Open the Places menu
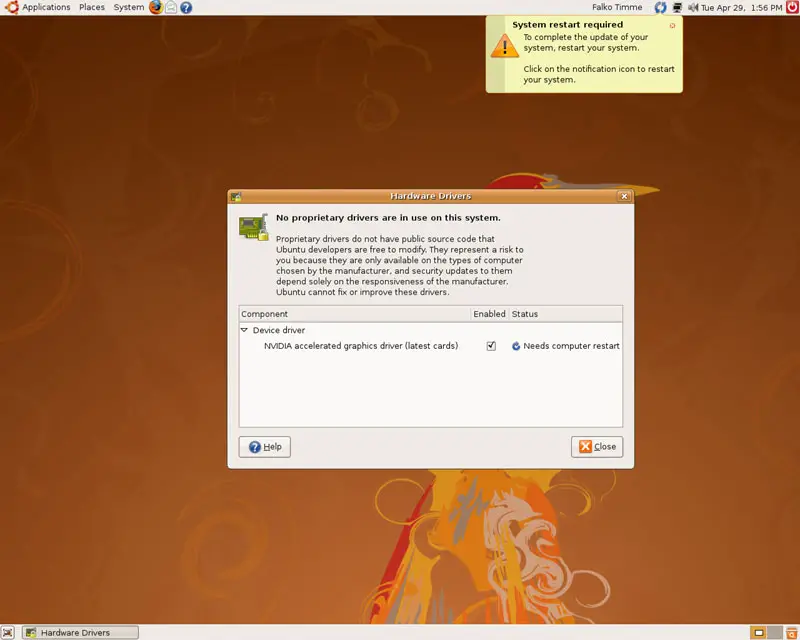The width and height of the screenshot is (800, 640). (92, 7)
